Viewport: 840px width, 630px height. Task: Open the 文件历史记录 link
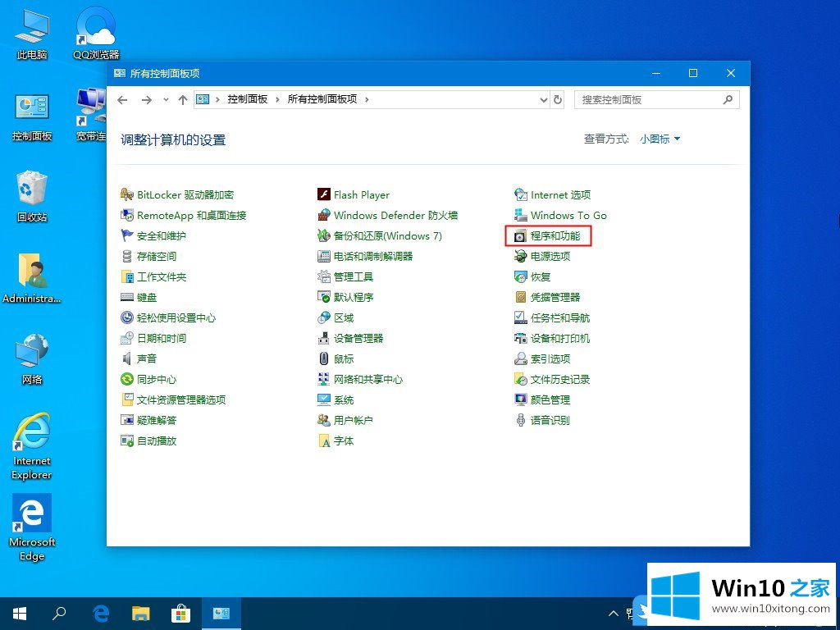[559, 379]
